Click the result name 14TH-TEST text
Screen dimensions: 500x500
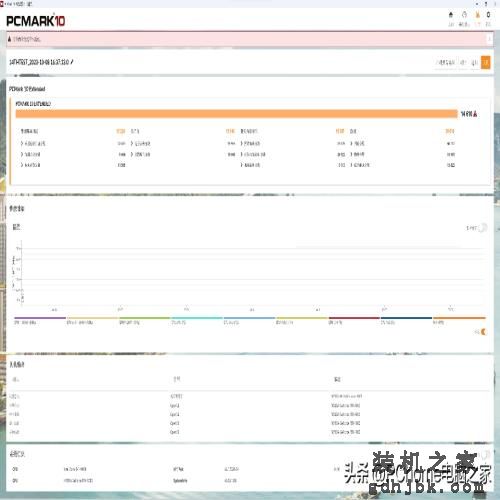click(x=39, y=62)
